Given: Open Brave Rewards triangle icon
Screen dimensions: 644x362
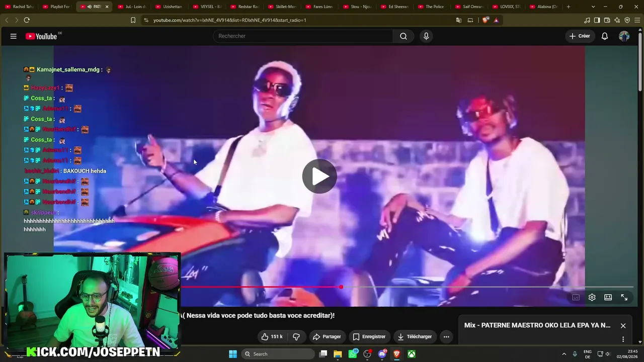Looking at the screenshot, I should pos(496,20).
